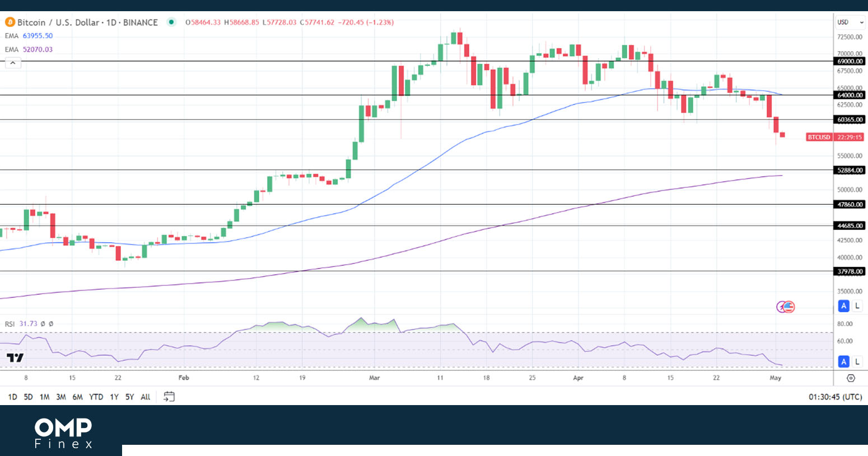
Task: Select the All date range
Action: tap(146, 397)
